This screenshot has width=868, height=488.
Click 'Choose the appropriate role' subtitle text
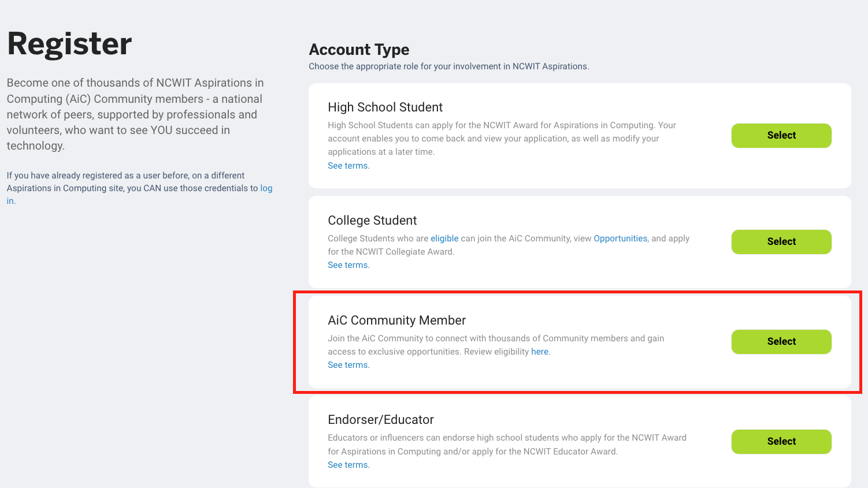(449, 66)
